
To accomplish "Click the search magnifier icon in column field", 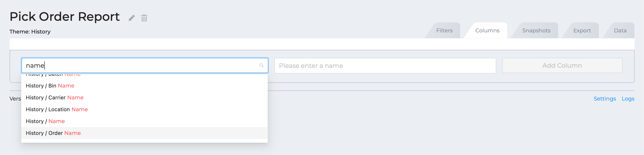I will coord(261,66).
